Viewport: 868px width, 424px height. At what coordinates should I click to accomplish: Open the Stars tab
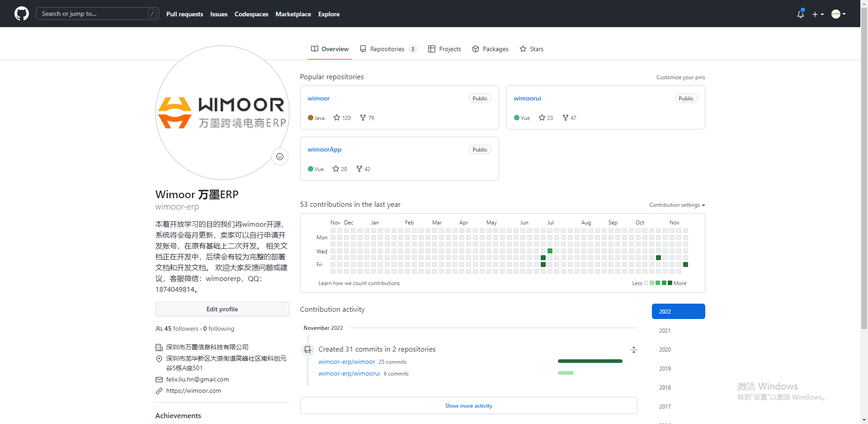point(532,49)
